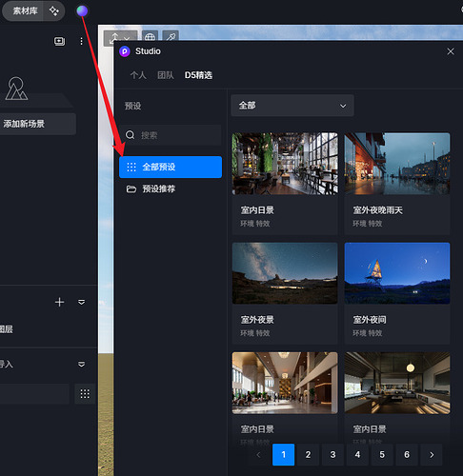Open the 全部 category dropdown
This screenshot has width=463, height=476.
(292, 106)
